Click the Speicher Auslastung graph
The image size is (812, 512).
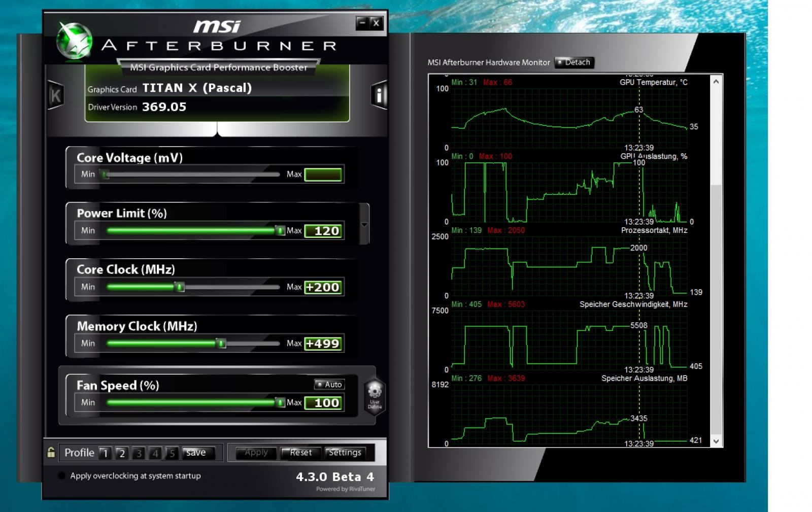coord(569,415)
